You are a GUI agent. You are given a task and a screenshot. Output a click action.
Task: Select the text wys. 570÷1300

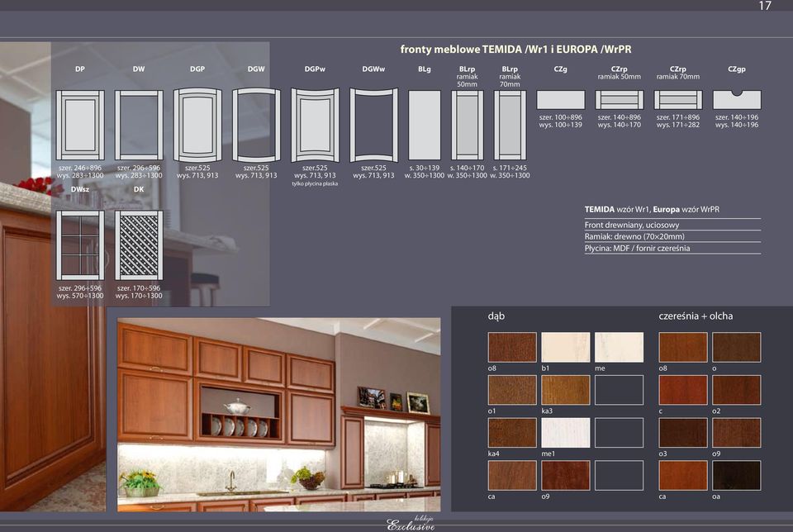[x=80, y=296]
